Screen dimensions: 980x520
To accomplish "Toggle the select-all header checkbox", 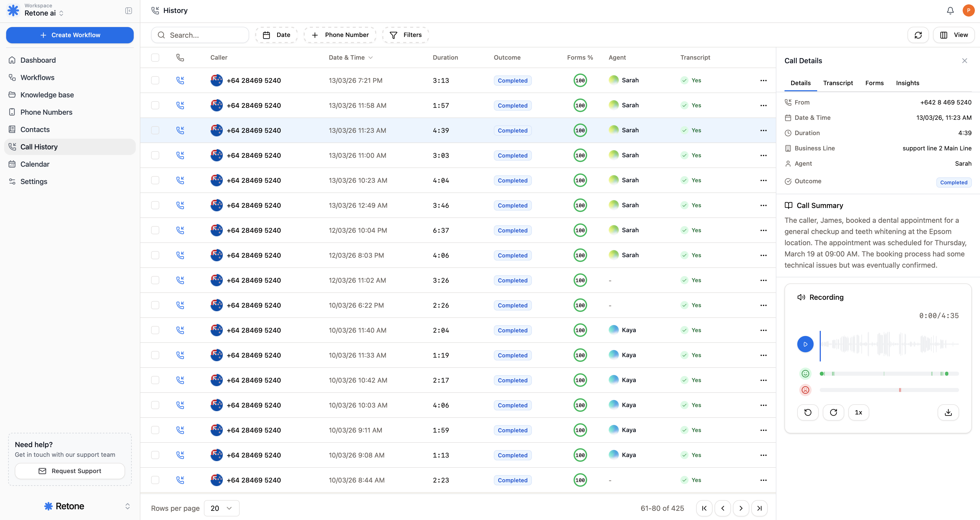I will coord(155,57).
